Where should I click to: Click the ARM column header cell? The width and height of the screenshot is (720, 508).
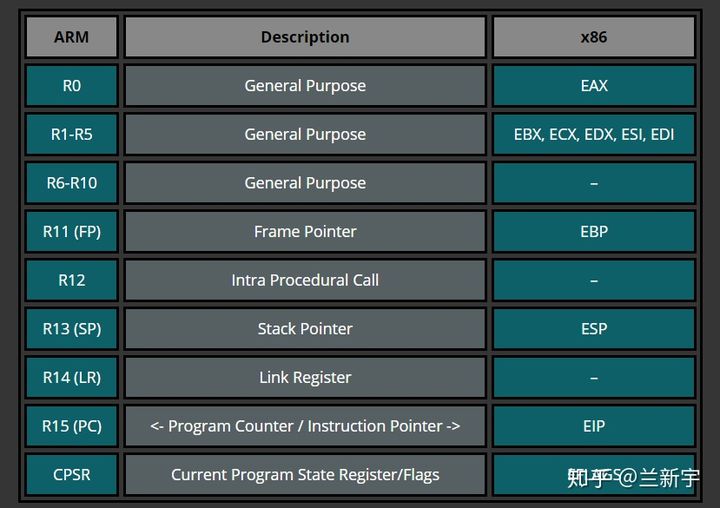click(71, 37)
